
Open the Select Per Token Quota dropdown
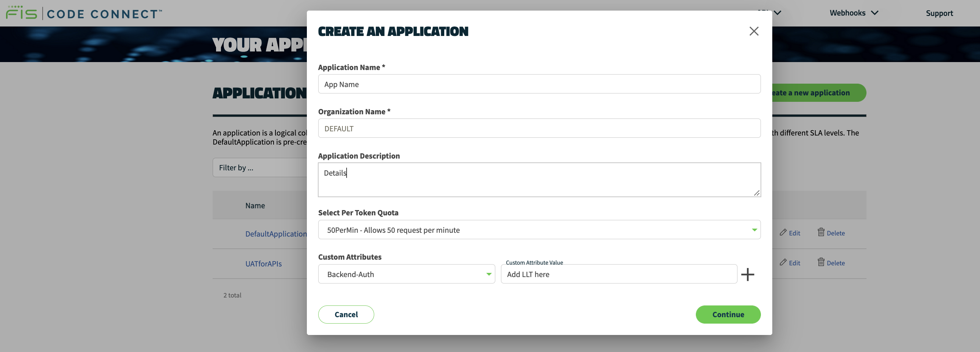pyautogui.click(x=539, y=230)
